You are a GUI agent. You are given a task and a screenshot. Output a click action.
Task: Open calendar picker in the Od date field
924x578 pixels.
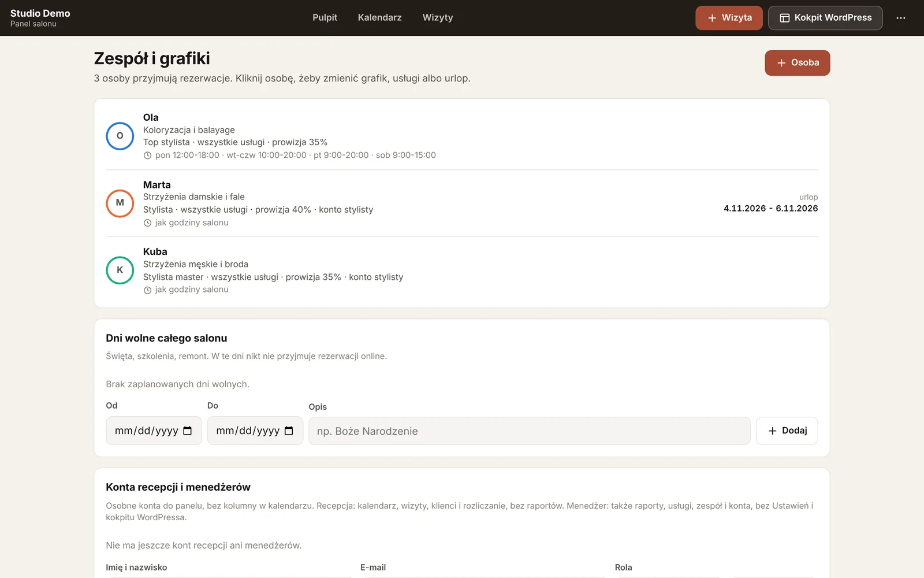coord(188,431)
